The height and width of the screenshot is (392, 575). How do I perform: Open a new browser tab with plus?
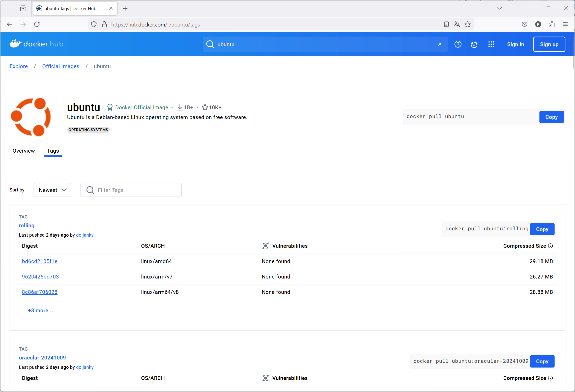pos(125,9)
